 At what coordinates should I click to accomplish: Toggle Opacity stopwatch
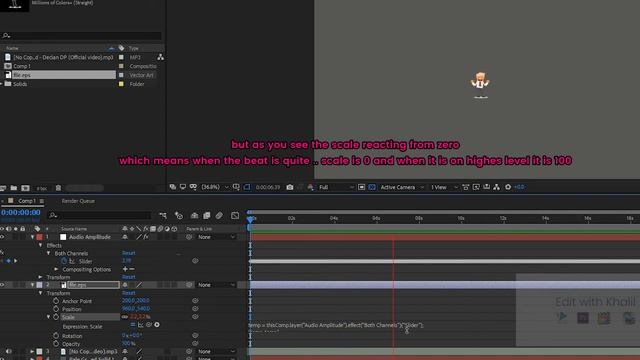pos(56,344)
